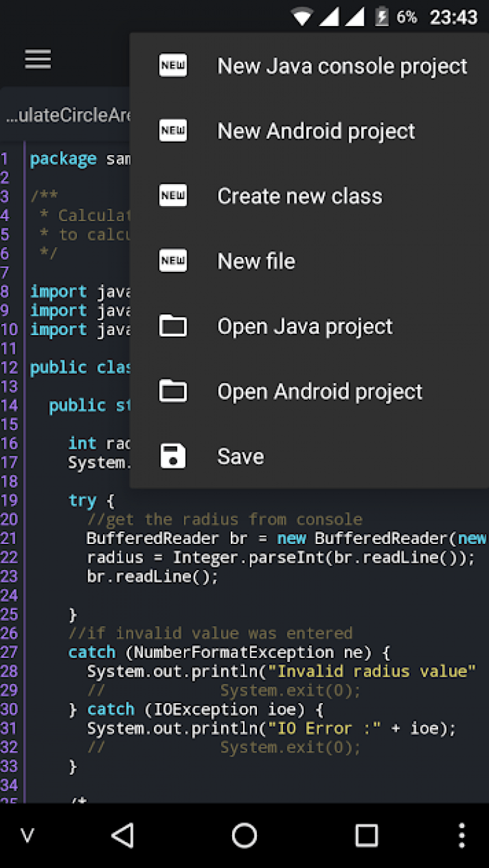The image size is (489, 868).
Task: Tap the Android home circle button
Action: 244,835
